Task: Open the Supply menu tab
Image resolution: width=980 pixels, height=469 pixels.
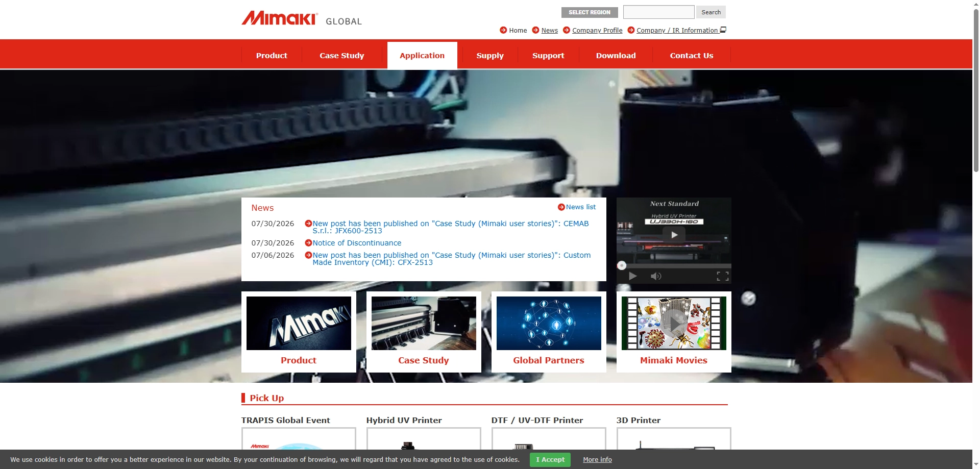Action: tap(490, 56)
